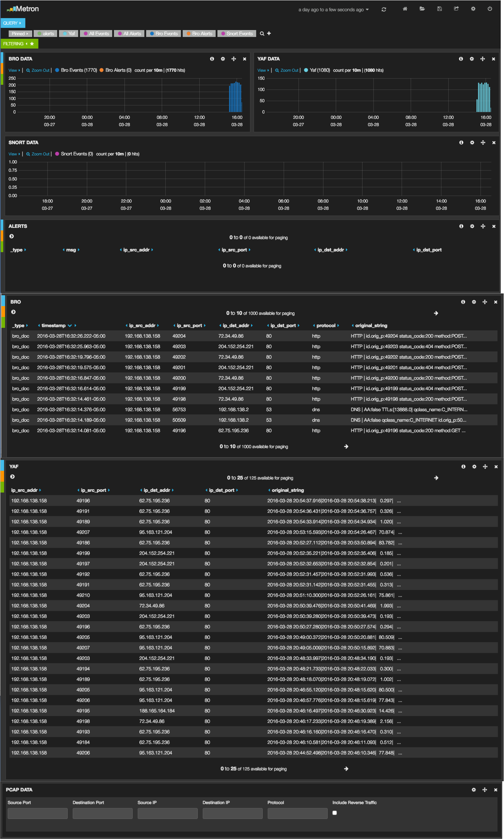Open the Pinned queries dropdown
This screenshot has width=504, height=839.
tap(20, 34)
